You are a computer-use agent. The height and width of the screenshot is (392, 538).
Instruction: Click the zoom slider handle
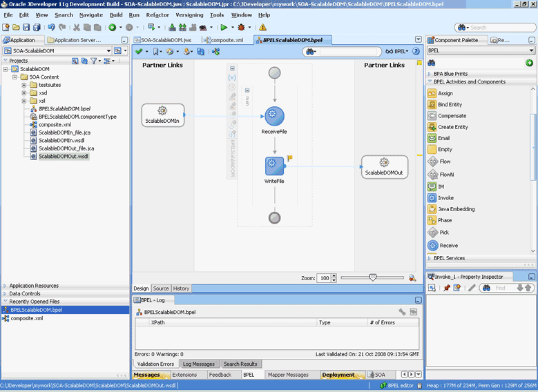pyautogui.click(x=373, y=277)
